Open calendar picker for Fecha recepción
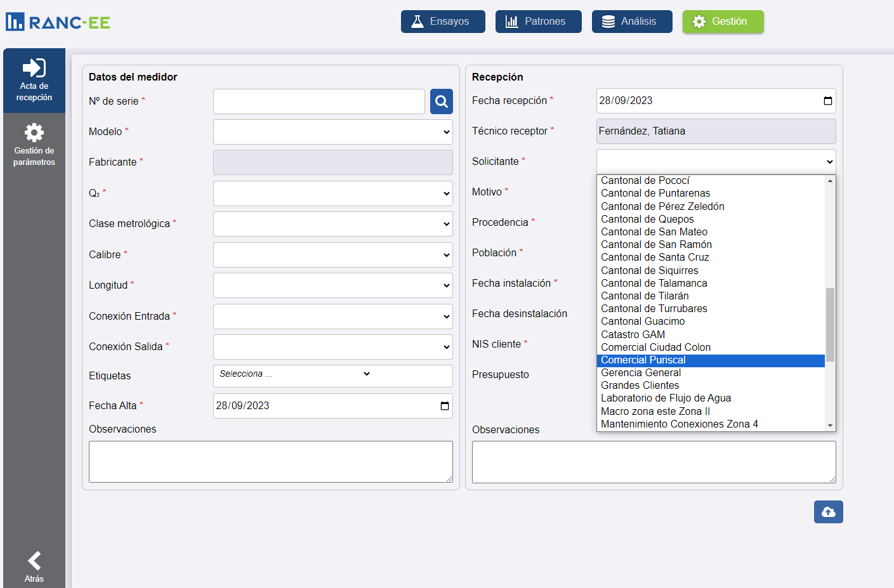 827,101
